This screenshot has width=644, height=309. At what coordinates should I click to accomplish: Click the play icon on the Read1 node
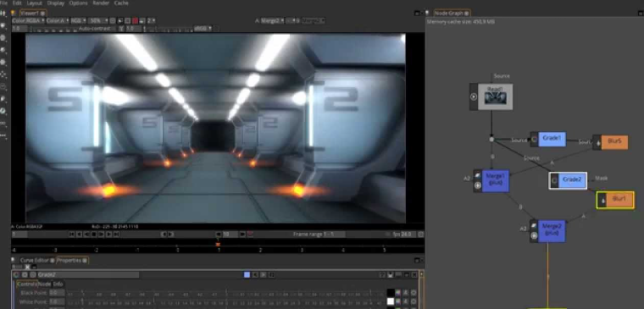[x=474, y=97]
